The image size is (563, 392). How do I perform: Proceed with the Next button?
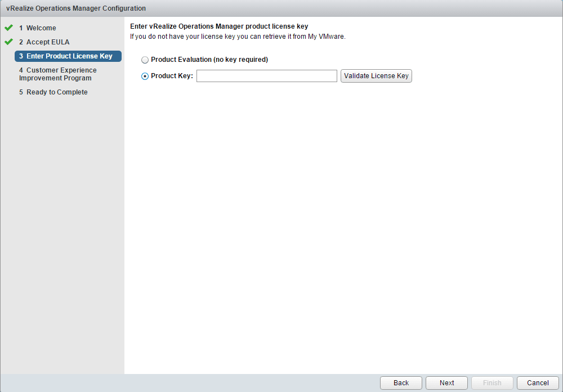[446, 382]
